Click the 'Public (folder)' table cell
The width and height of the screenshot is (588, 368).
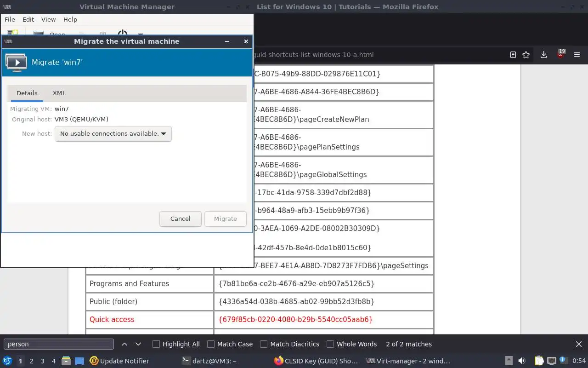(150, 302)
